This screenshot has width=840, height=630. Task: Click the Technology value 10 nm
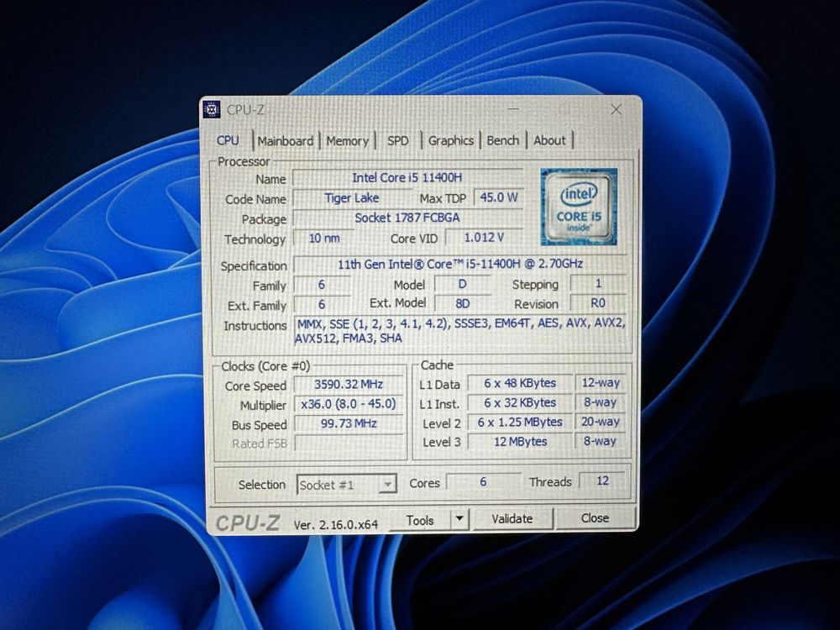(x=324, y=239)
